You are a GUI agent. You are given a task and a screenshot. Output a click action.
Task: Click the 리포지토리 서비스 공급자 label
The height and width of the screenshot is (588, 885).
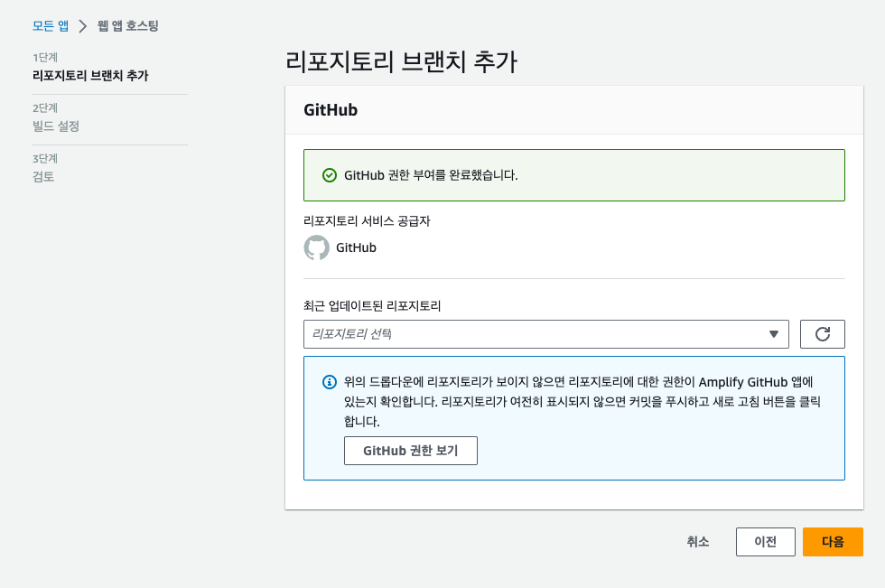(x=367, y=221)
